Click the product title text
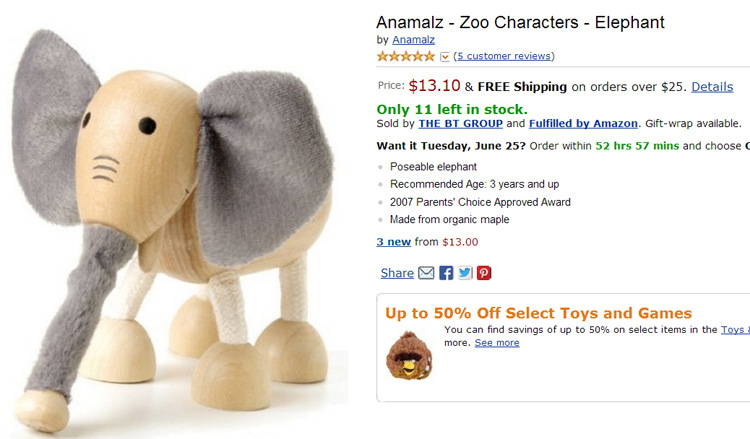Image resolution: width=750 pixels, height=439 pixels. click(x=520, y=22)
